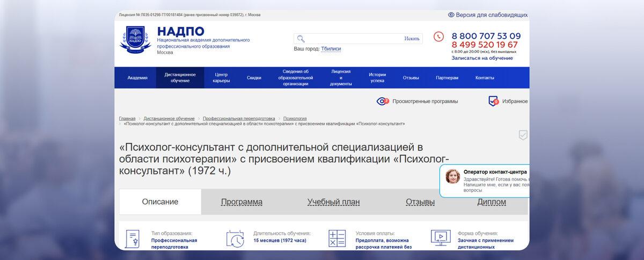The width and height of the screenshot is (644, 260).
Task: Go to Психология breadcrumb
Action: point(295,118)
